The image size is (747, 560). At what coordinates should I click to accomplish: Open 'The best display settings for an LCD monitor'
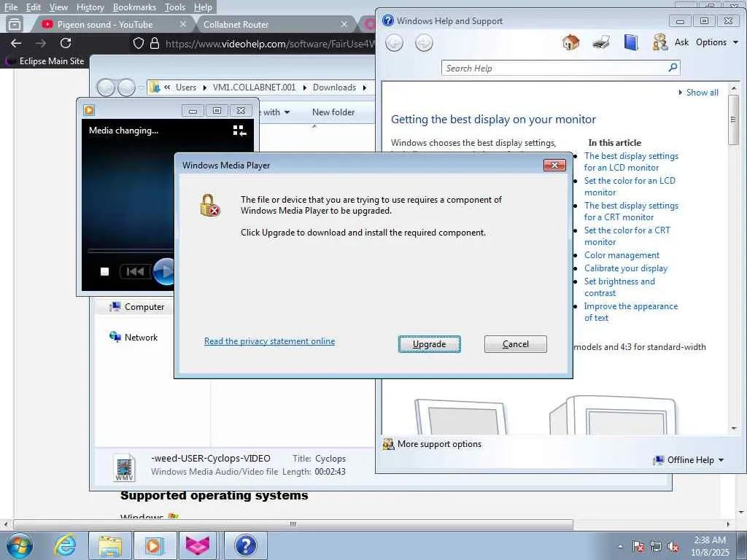pyautogui.click(x=631, y=161)
